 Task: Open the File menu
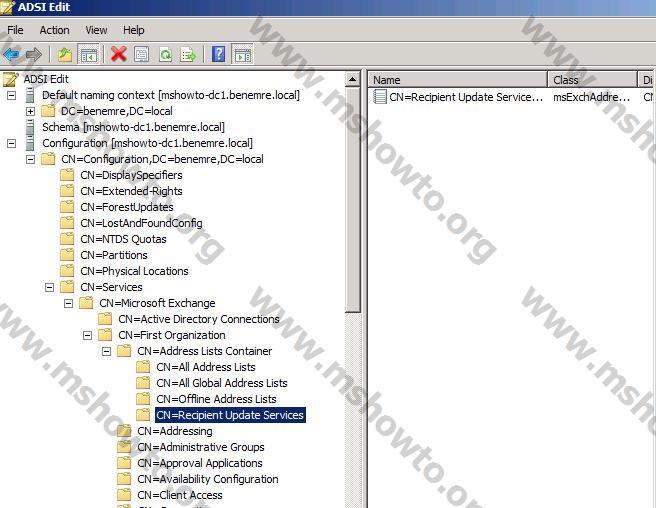tap(15, 30)
